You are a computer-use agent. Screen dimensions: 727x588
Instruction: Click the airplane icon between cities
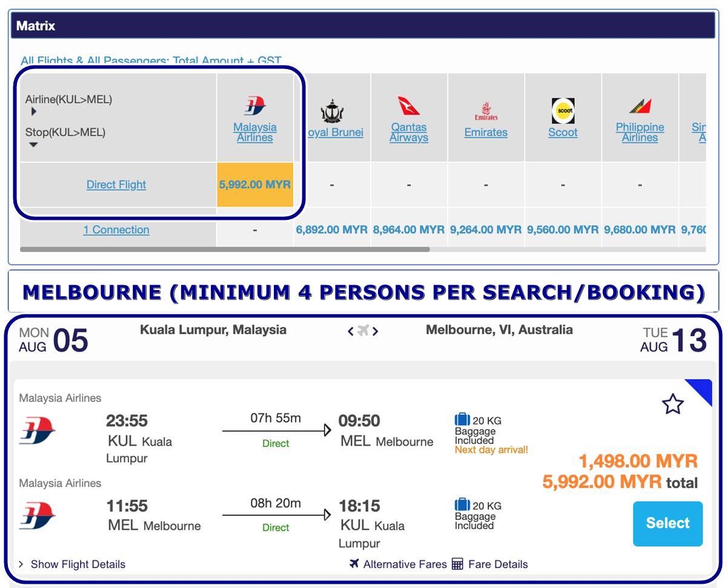363,331
